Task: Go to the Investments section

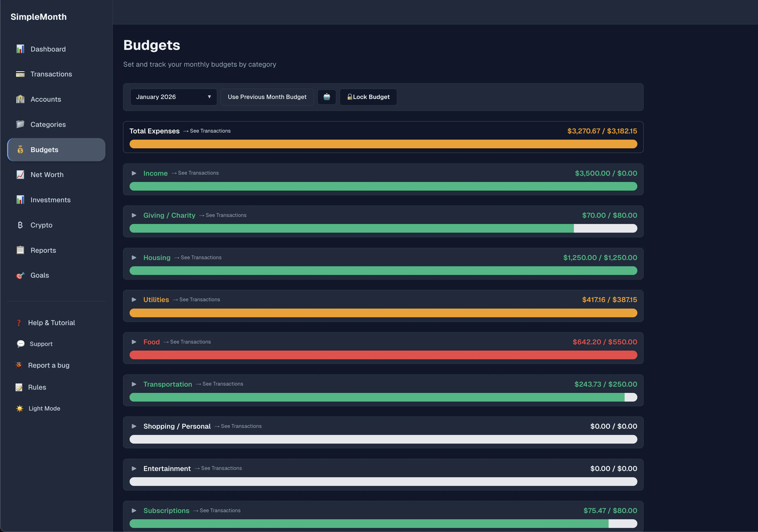Action: (50, 200)
